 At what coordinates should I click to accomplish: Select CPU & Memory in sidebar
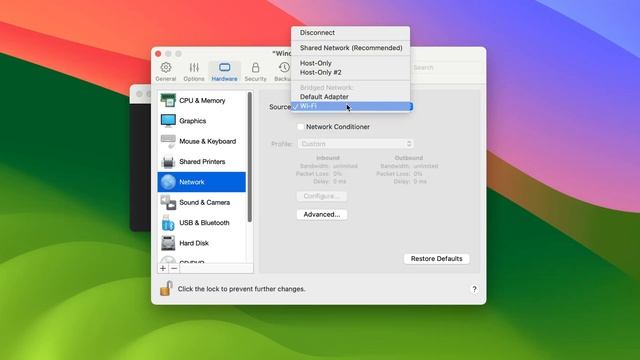point(202,100)
